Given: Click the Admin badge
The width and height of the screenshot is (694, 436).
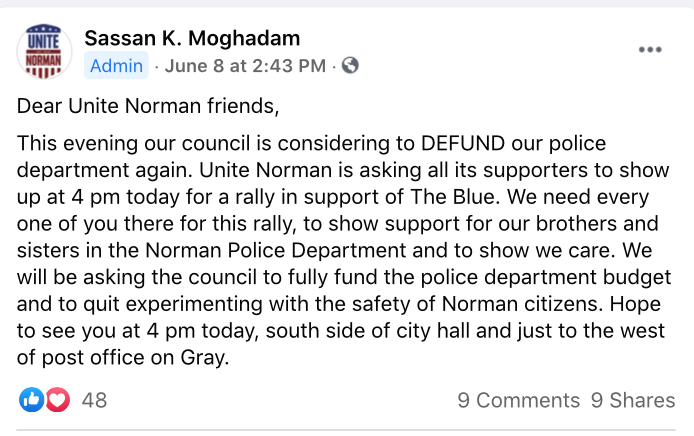Looking at the screenshot, I should pos(116,66).
